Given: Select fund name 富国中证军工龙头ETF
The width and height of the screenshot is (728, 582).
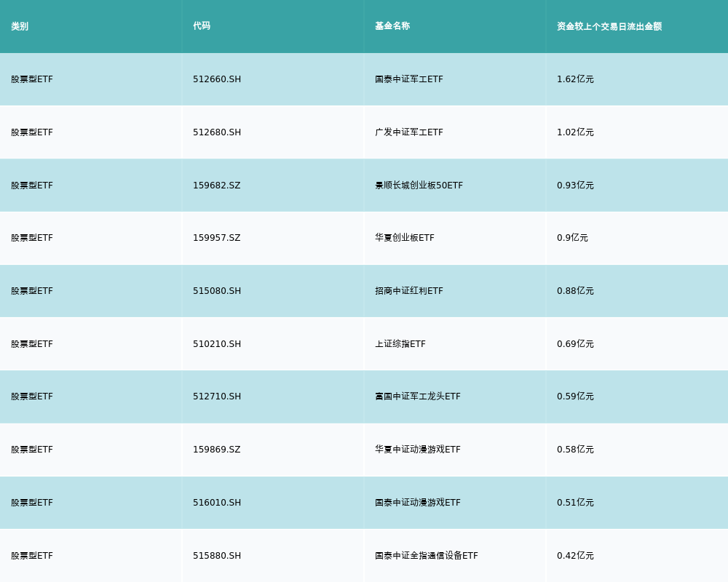Looking at the screenshot, I should pos(418,396).
